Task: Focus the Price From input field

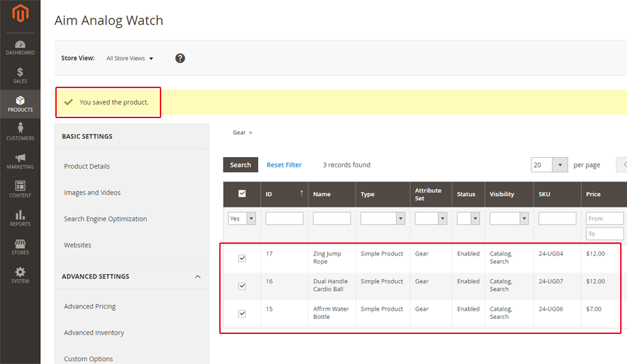Action: click(604, 219)
